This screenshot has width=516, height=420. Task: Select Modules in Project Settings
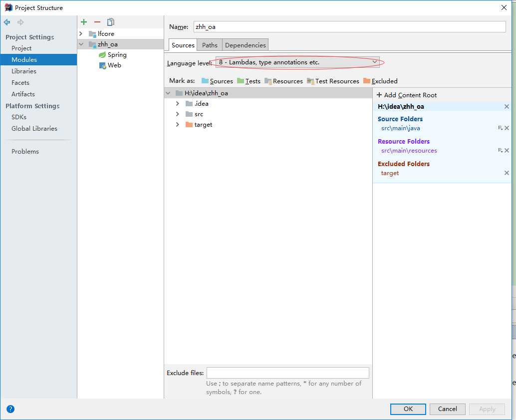tap(38, 59)
